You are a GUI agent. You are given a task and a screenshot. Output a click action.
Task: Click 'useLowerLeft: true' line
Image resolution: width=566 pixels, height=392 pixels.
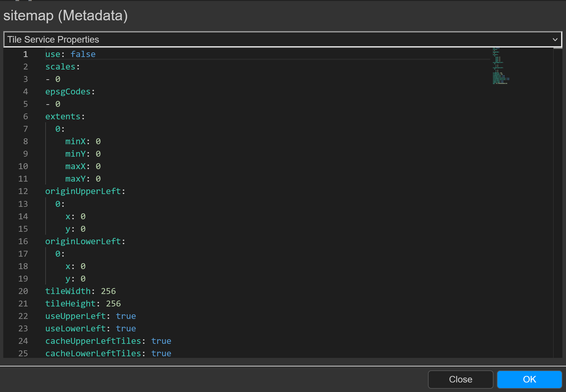pos(91,328)
